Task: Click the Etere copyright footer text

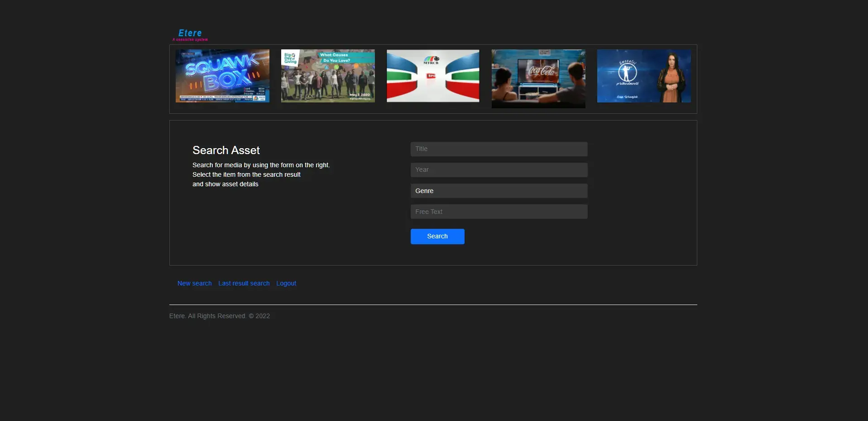Action: (220, 316)
